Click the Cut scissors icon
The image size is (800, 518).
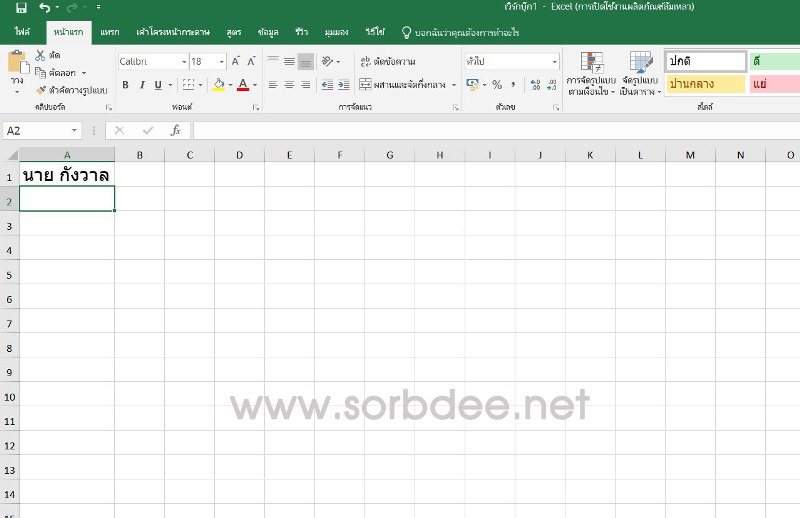tap(41, 56)
